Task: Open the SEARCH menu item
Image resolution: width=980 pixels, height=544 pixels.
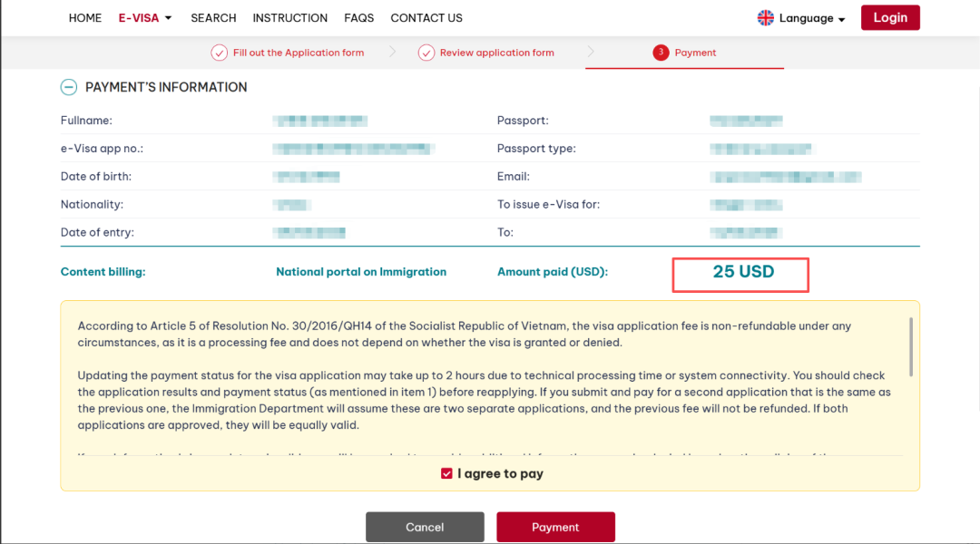Action: click(213, 18)
